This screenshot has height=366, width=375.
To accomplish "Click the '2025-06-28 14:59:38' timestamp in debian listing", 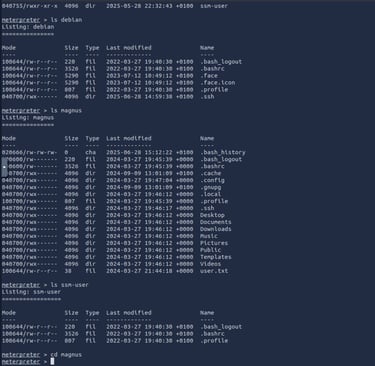I will click(139, 97).
